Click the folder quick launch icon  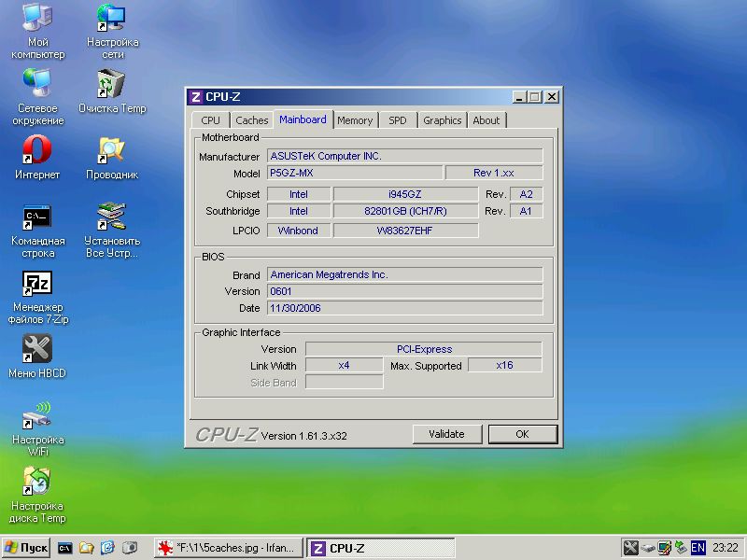(x=86, y=548)
